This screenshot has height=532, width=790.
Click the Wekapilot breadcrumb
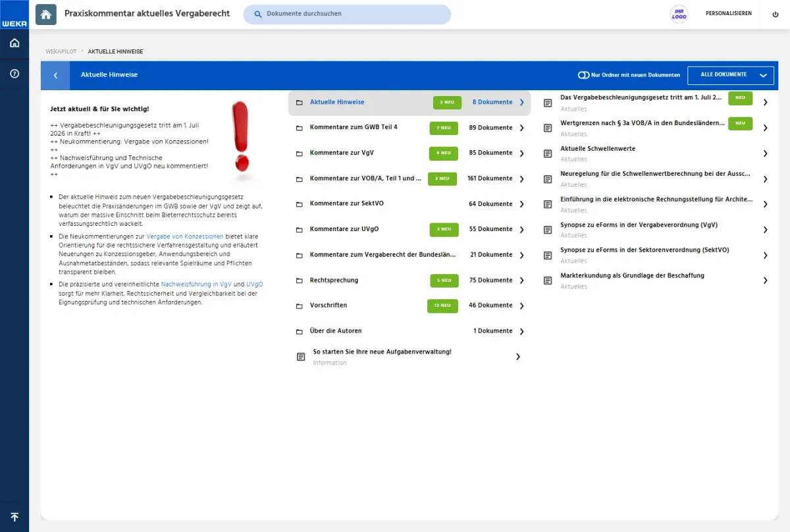click(x=61, y=51)
